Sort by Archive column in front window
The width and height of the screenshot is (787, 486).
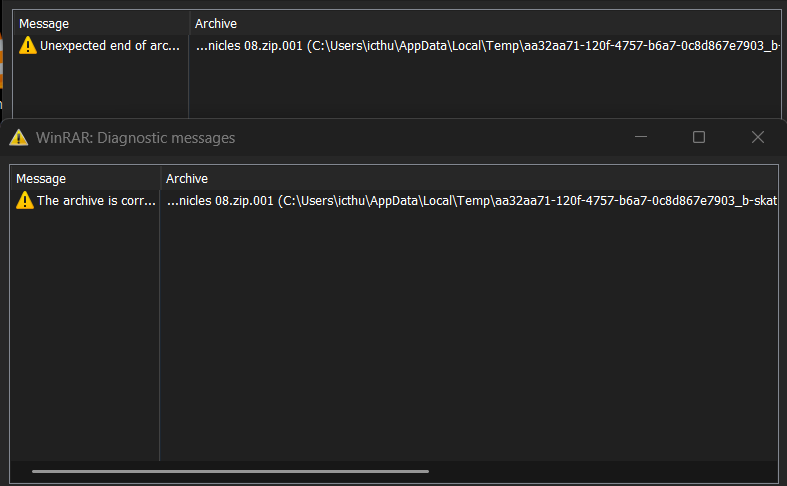[x=469, y=179]
